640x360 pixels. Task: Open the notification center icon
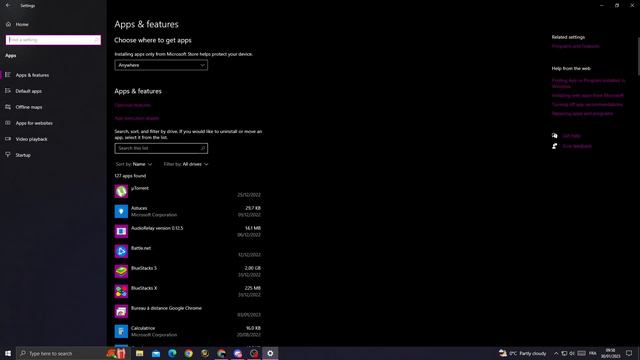(x=629, y=353)
